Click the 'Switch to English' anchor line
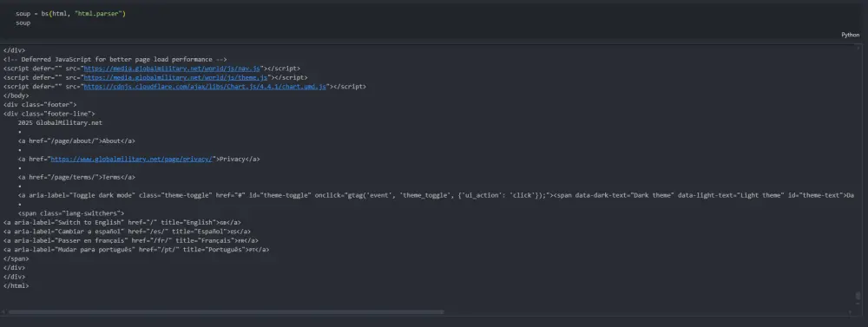The height and width of the screenshot is (327, 868). pyautogui.click(x=122, y=222)
